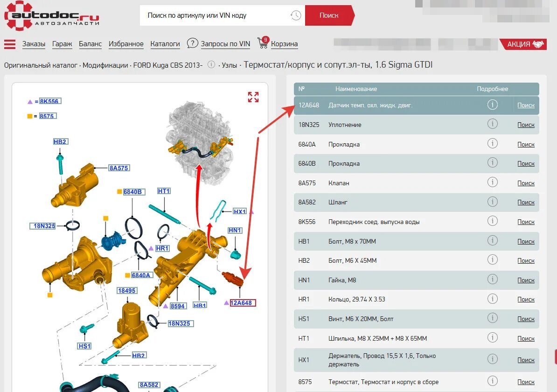This screenshot has height=392, width=557.
Task: Select 18495 label on the diagram
Action: [127, 290]
